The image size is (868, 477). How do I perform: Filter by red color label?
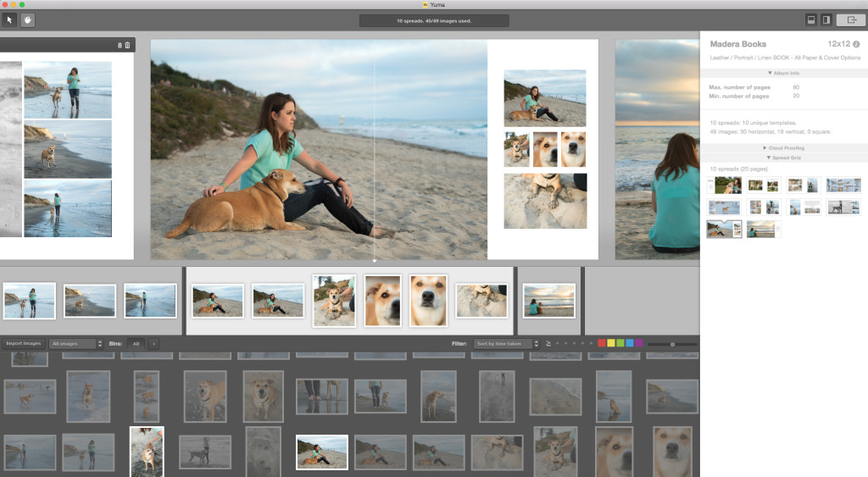[x=602, y=343]
